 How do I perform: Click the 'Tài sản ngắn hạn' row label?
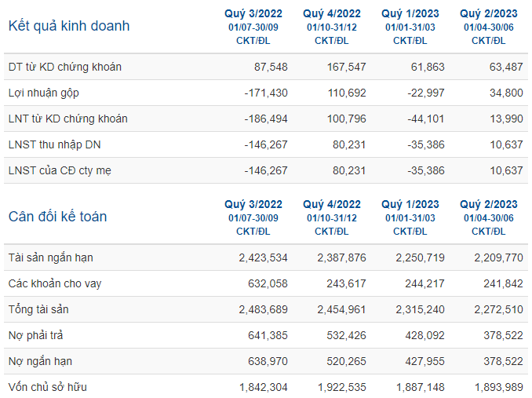[50, 257]
